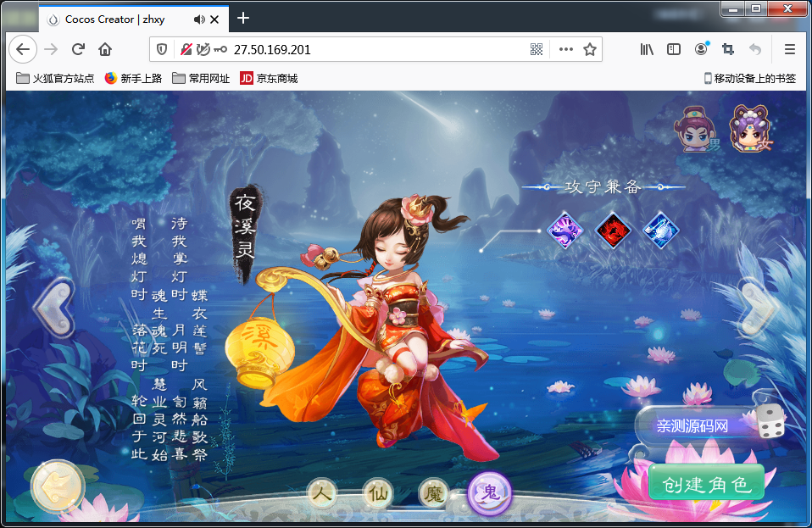Open a new tab with plus

coord(243,18)
